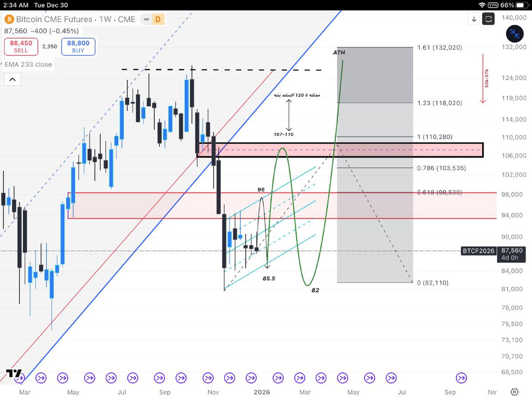The width and height of the screenshot is (532, 399).
Task: Tap the 2,350 spread value
Action: pos(50,46)
